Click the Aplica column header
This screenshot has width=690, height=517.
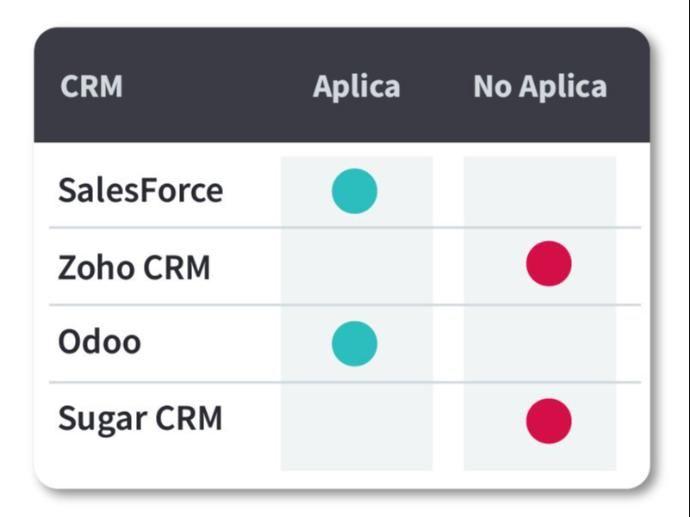[356, 87]
